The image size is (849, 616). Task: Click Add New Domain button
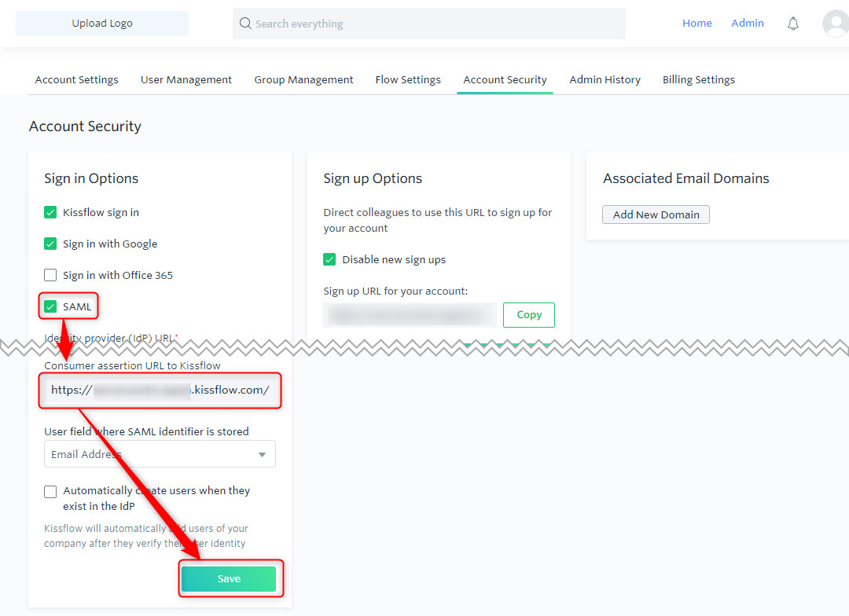[x=656, y=214]
